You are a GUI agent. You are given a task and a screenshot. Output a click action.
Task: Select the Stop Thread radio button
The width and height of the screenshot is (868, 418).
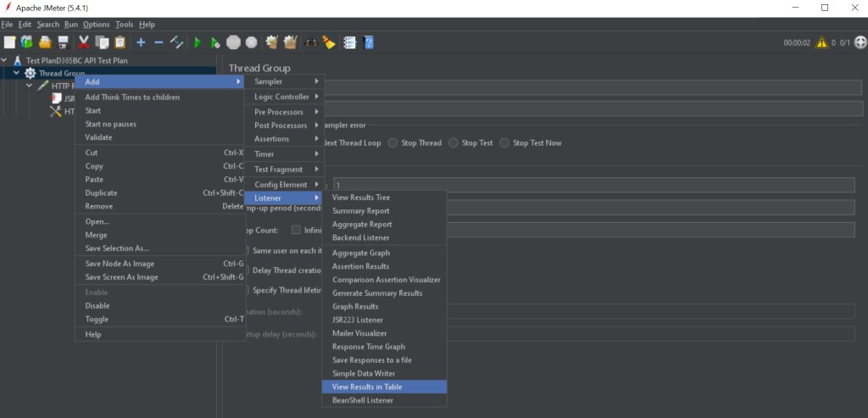click(x=392, y=143)
